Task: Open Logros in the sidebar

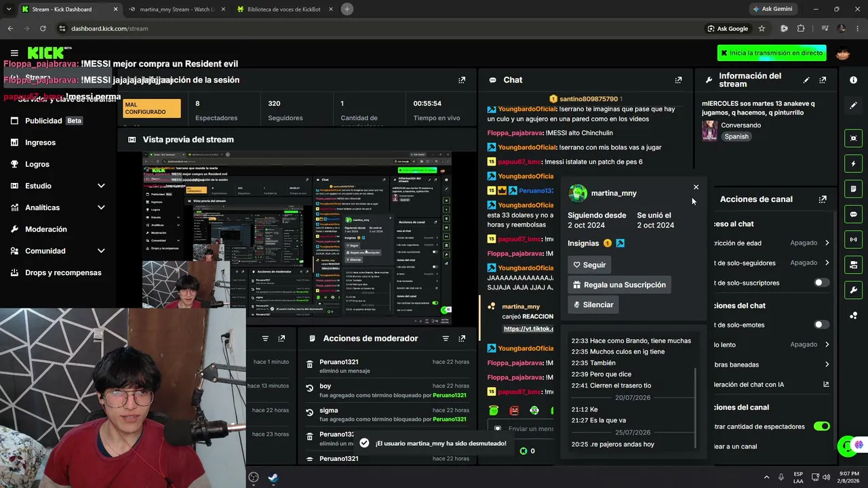Action: (x=37, y=164)
